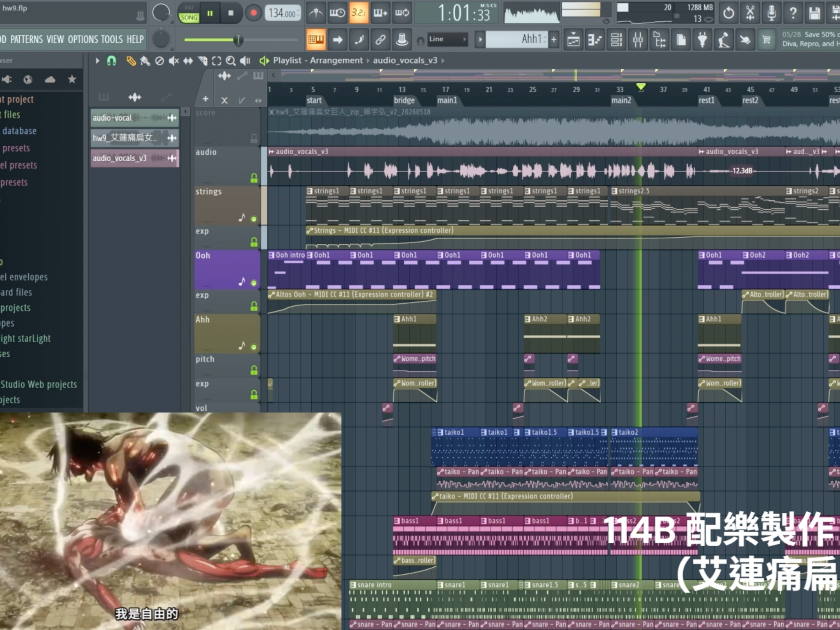This screenshot has width=840, height=630.
Task: Select the audio_vocals_v3 clip in picker list
Action: [135, 158]
